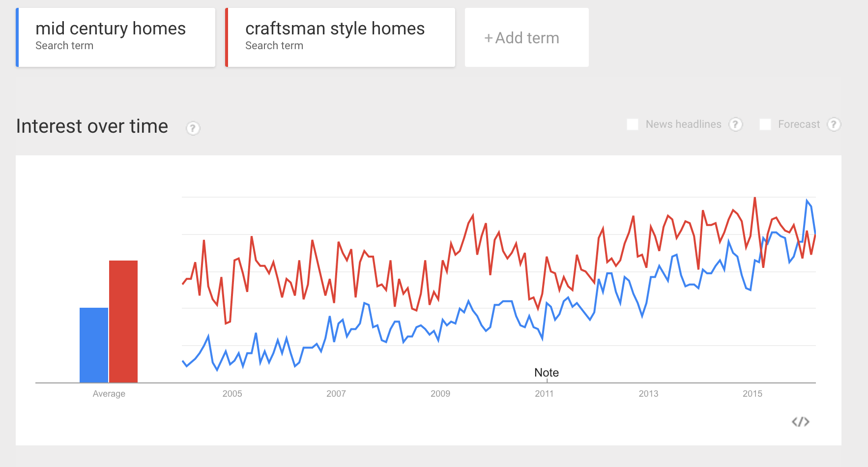Click the Note marker near 2011
This screenshot has height=467, width=868.
[547, 373]
